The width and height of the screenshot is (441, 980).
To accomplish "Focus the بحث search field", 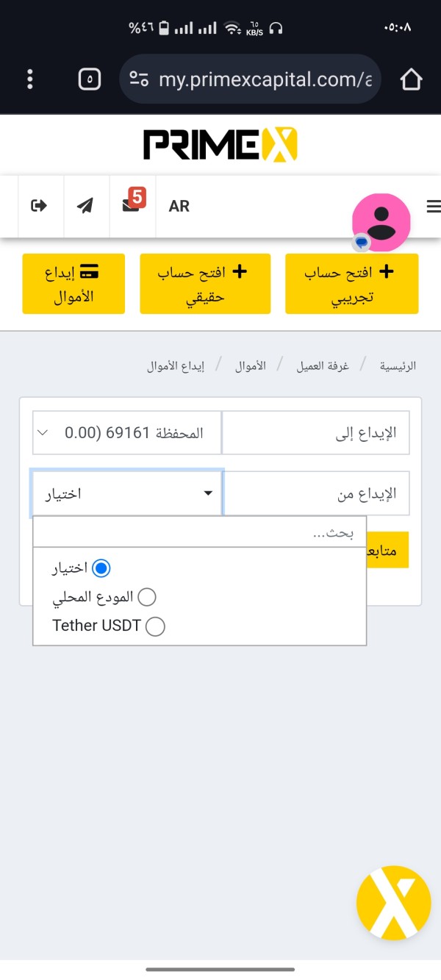I will click(199, 533).
